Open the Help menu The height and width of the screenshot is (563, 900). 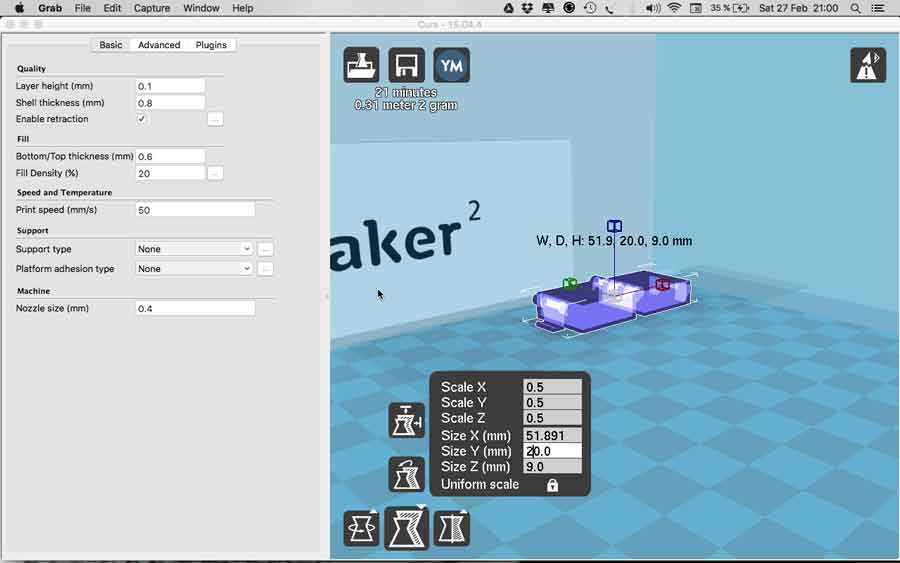(x=242, y=8)
